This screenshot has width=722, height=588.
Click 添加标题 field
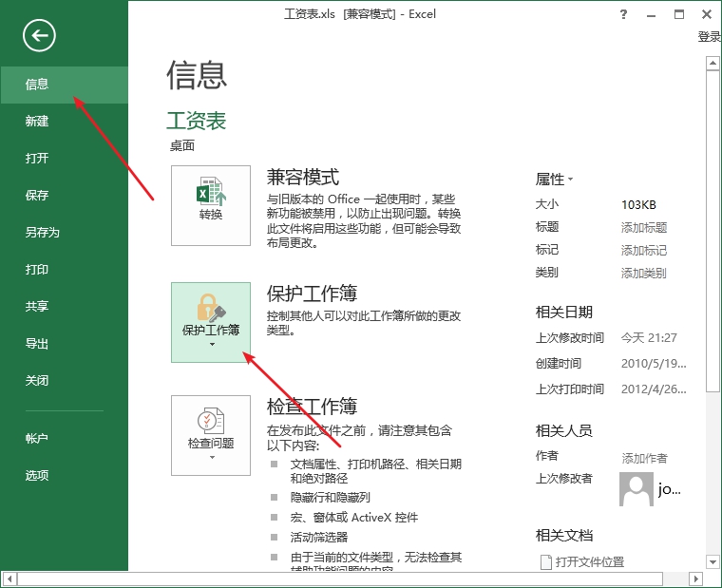644,227
